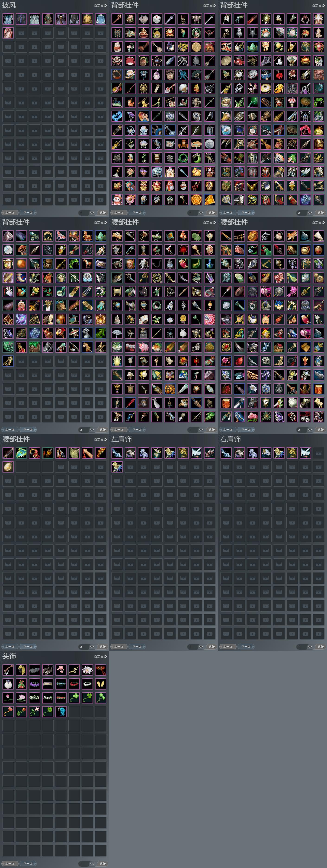Click the 头饰 panel title
Image resolution: width=327 pixels, height=868 pixels.
click(x=9, y=656)
